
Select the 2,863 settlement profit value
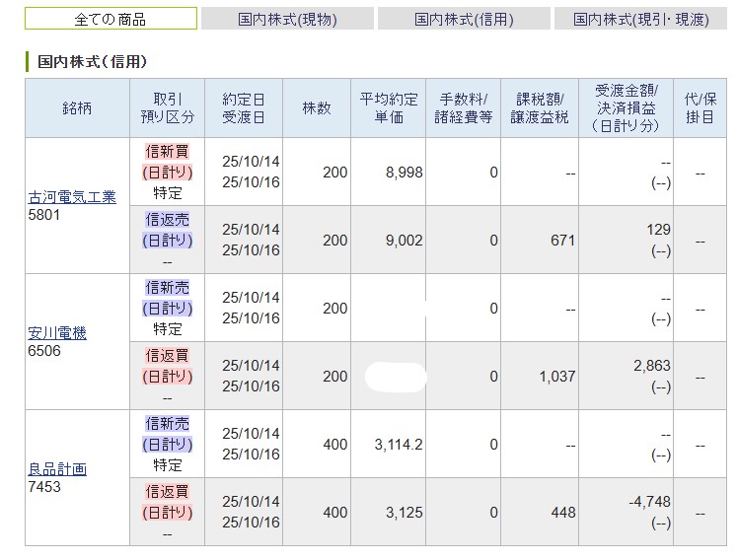click(653, 366)
